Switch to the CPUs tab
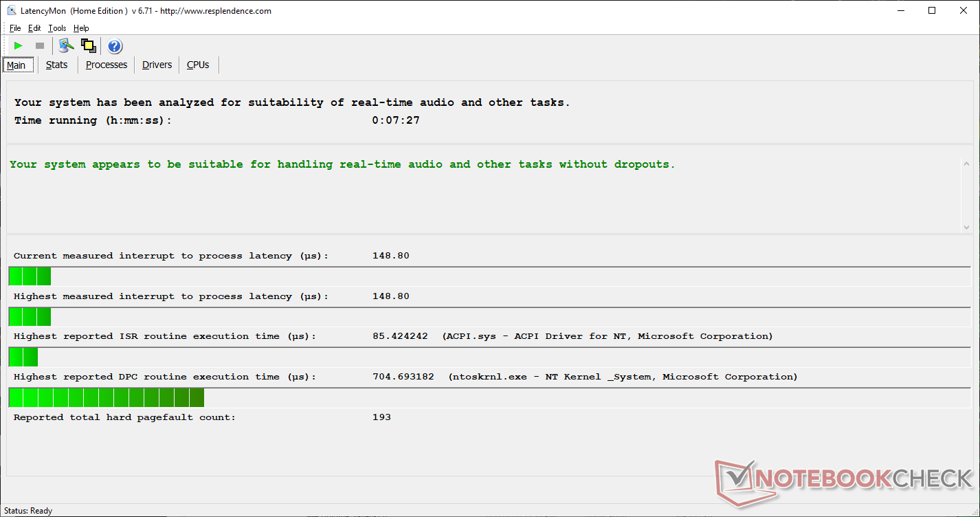 click(x=198, y=65)
